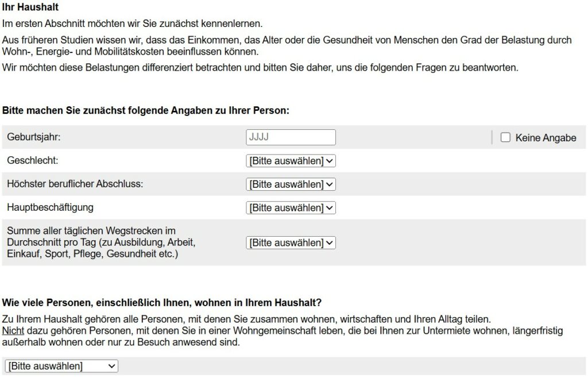Screen dimensions: 588x378
Task: Click the Geburtsjahr input field
Action: pyautogui.click(x=291, y=137)
